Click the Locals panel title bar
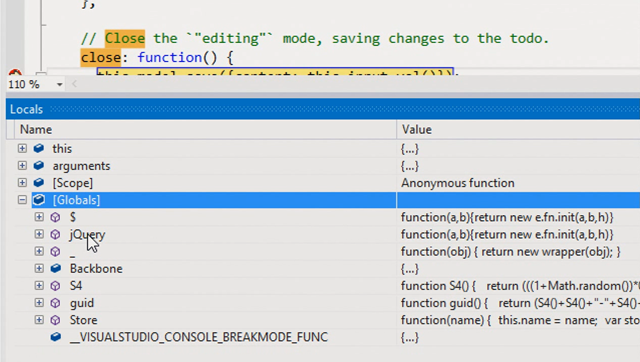Viewport: 640px width, 362px height. (323, 109)
